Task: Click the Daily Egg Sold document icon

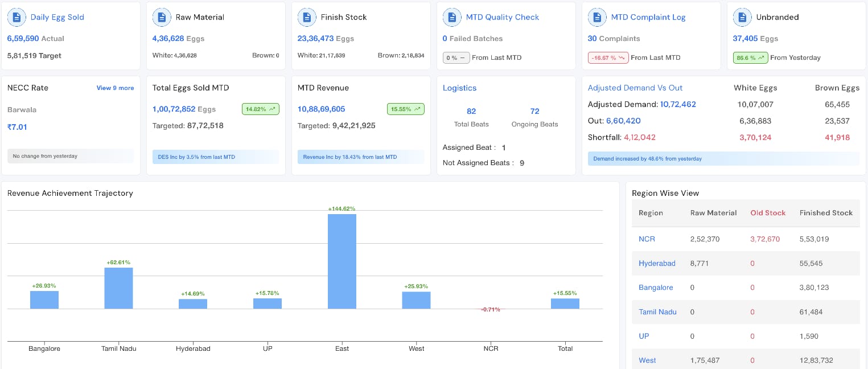Action: coord(17,17)
